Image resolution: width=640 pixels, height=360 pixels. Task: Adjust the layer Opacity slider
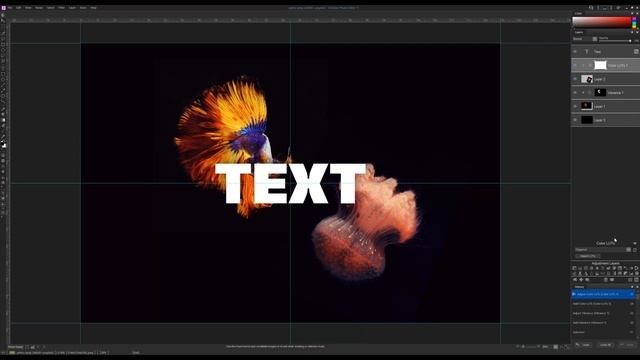coord(616,41)
